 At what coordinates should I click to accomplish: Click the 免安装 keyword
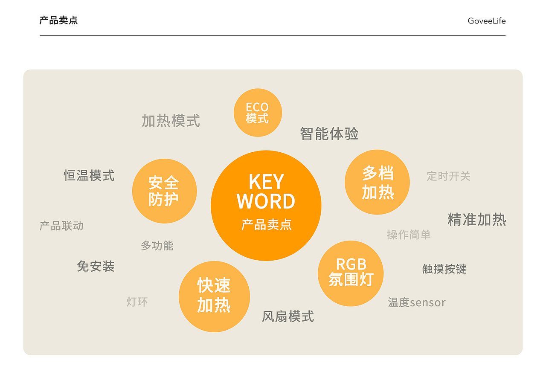(x=96, y=267)
